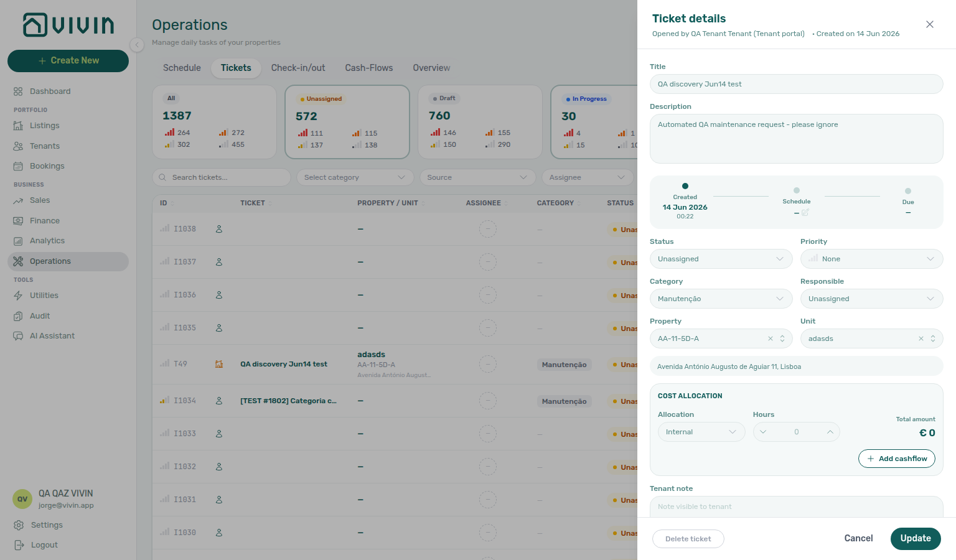
Task: Open Sales in the sidebar
Action: [x=68, y=200]
